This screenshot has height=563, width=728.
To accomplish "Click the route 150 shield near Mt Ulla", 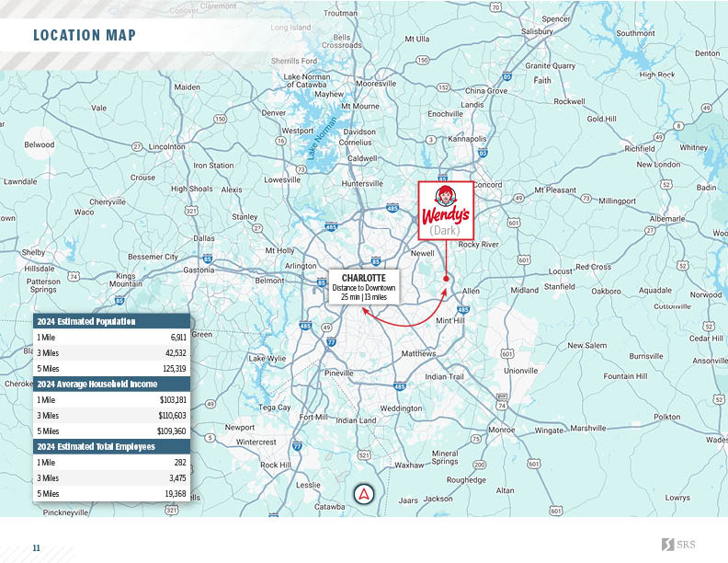I will (423, 60).
